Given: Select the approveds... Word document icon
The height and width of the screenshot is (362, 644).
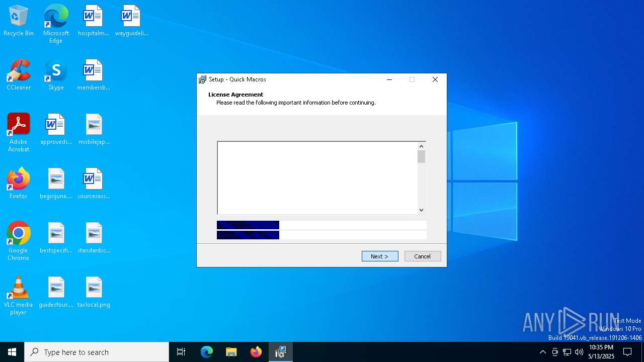Looking at the screenshot, I should (56, 129).
